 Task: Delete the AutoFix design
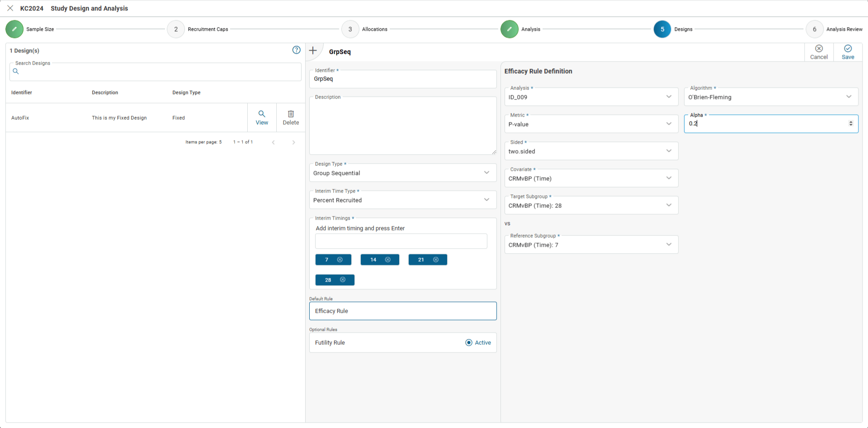(291, 118)
